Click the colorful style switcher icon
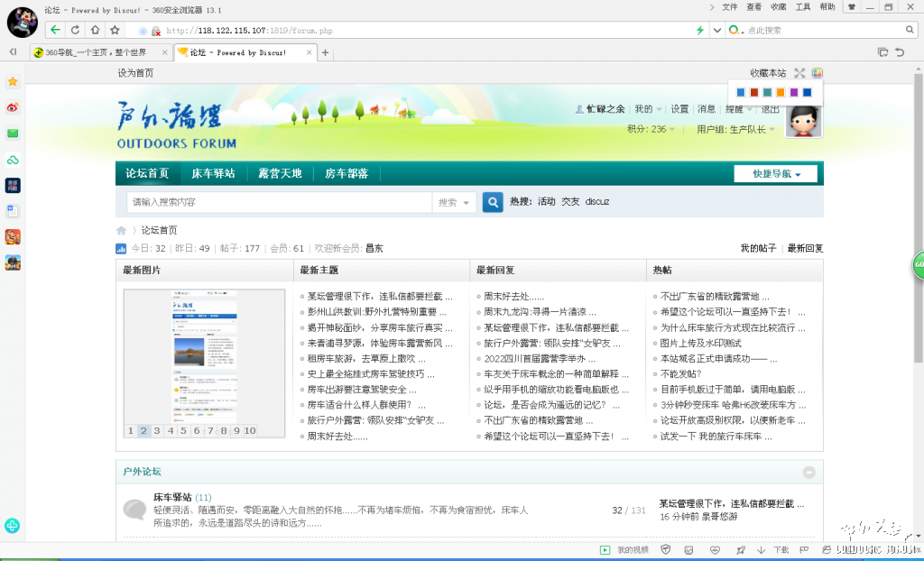 (x=817, y=73)
